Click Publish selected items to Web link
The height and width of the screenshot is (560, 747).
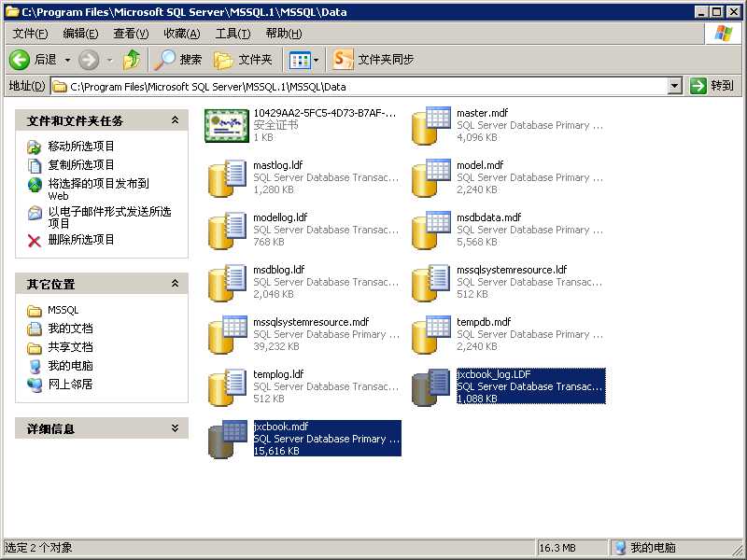pos(99,189)
